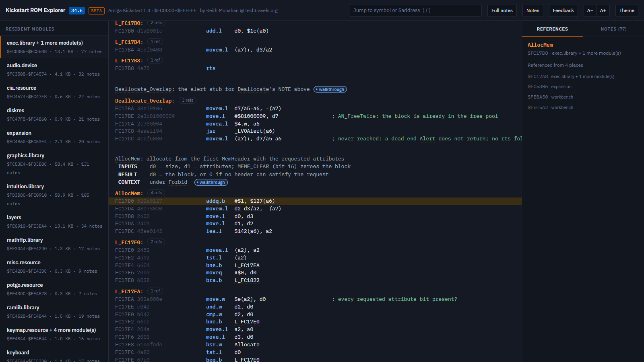Image resolution: width=644 pixels, height=362 pixels.
Task: Open the expansion module in sidebar
Action: (x=54, y=137)
